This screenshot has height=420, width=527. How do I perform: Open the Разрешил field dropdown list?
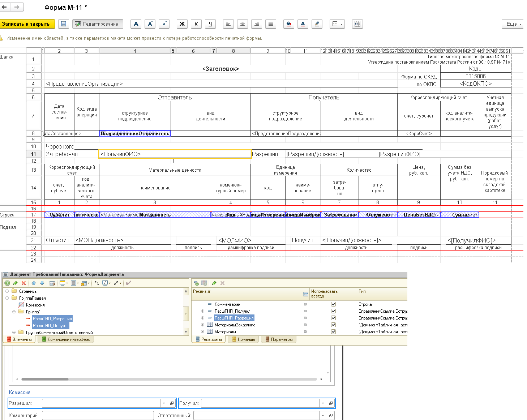pos(164,403)
